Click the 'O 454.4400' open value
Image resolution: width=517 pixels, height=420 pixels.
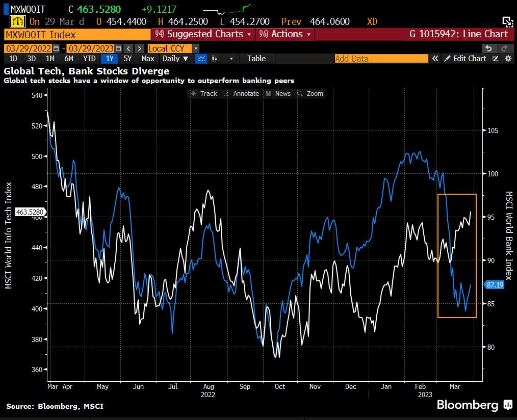point(121,22)
